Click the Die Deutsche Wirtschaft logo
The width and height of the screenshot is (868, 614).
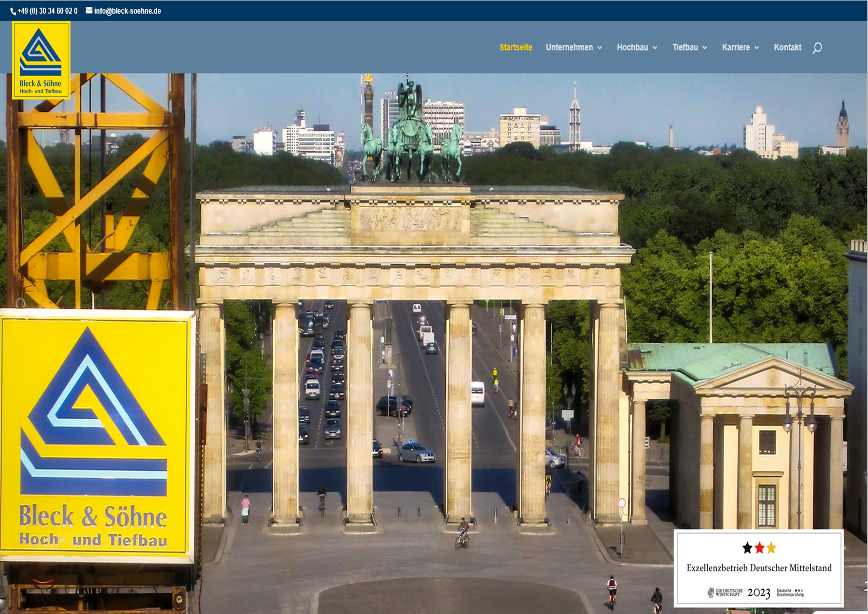click(x=725, y=592)
